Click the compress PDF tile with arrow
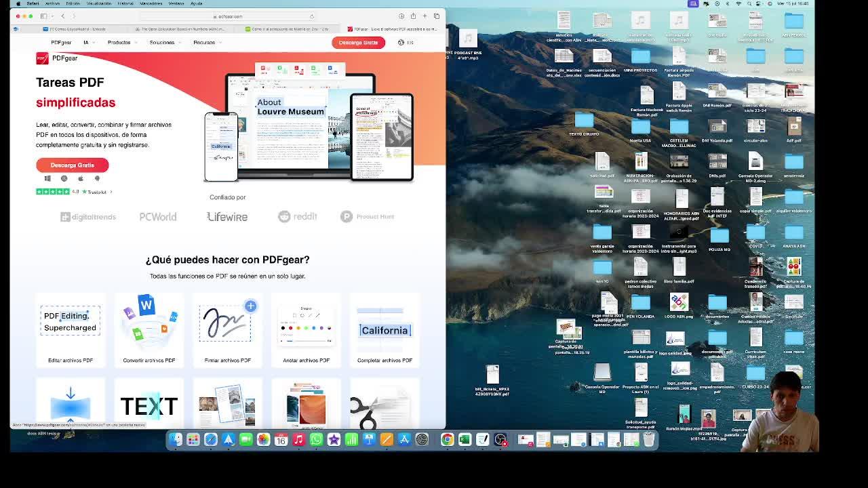Image resolution: width=868 pixels, height=488 pixels. 71,405
